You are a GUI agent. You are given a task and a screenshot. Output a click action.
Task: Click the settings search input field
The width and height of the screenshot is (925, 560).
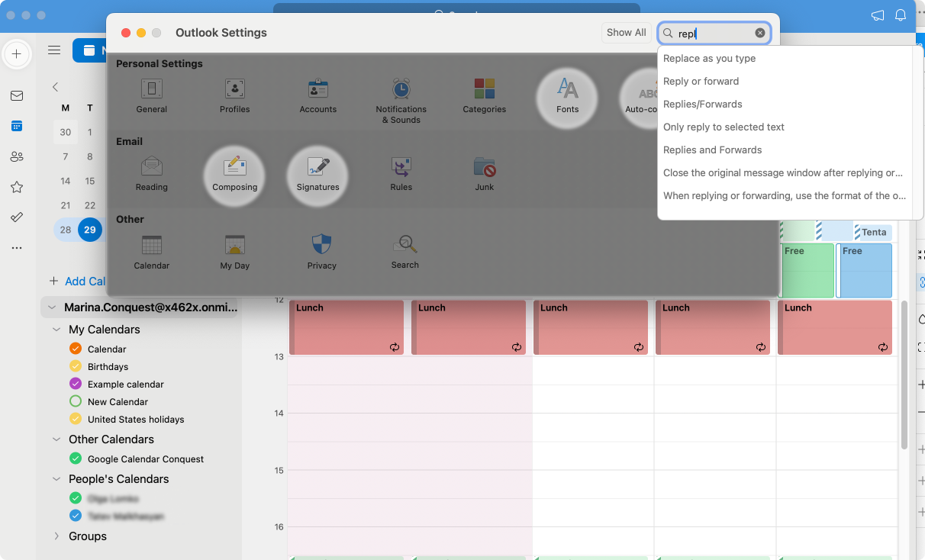714,33
